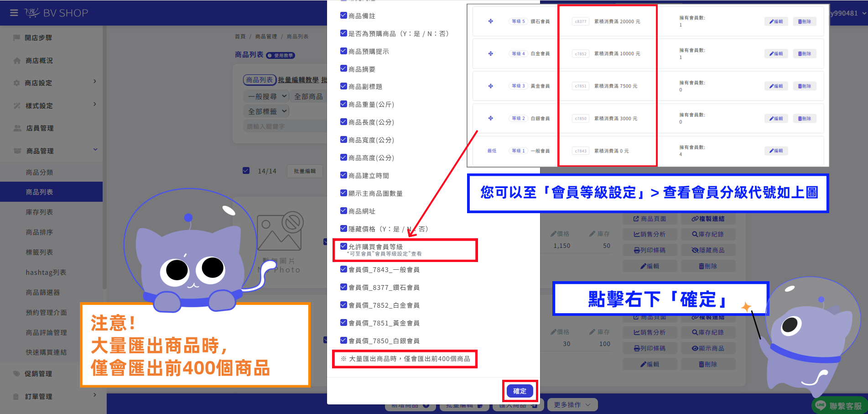Click the home icon beside 商店概況
The width and height of the screenshot is (868, 414).
coord(17,60)
